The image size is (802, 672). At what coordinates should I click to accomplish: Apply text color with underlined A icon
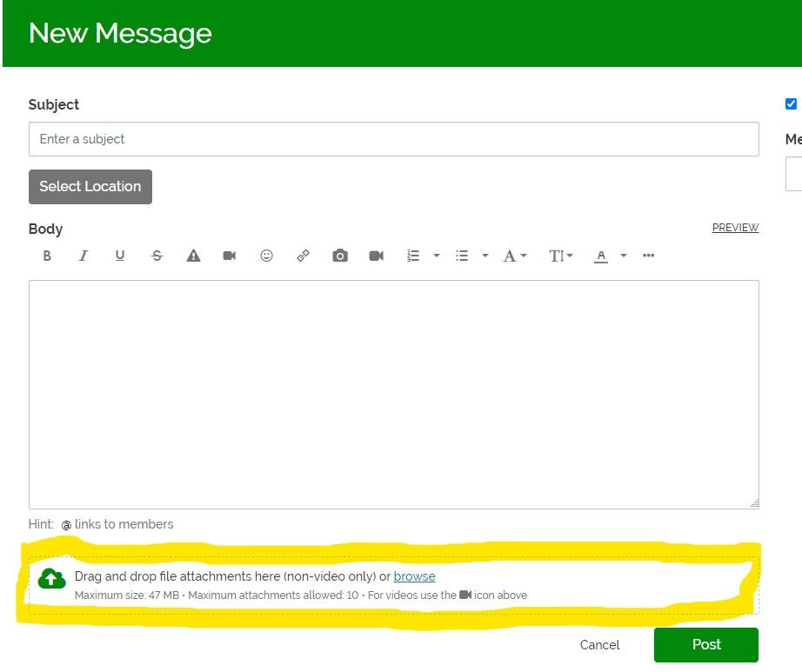[601, 256]
